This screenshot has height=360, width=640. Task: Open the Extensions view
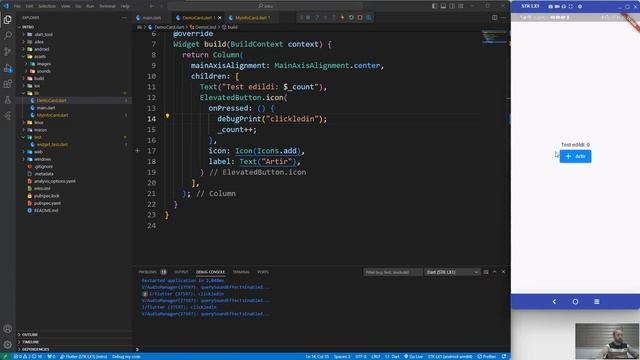[7, 84]
